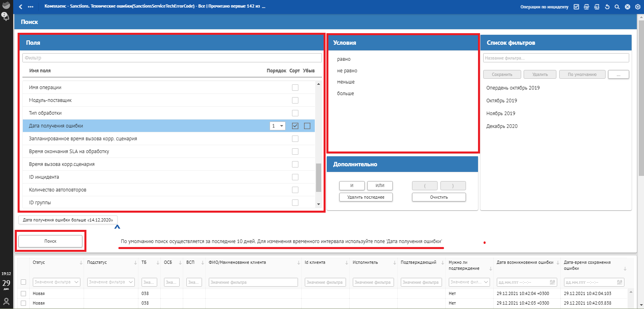Click the magnifier search icon in header
The height and width of the screenshot is (309, 644).
[x=617, y=7]
